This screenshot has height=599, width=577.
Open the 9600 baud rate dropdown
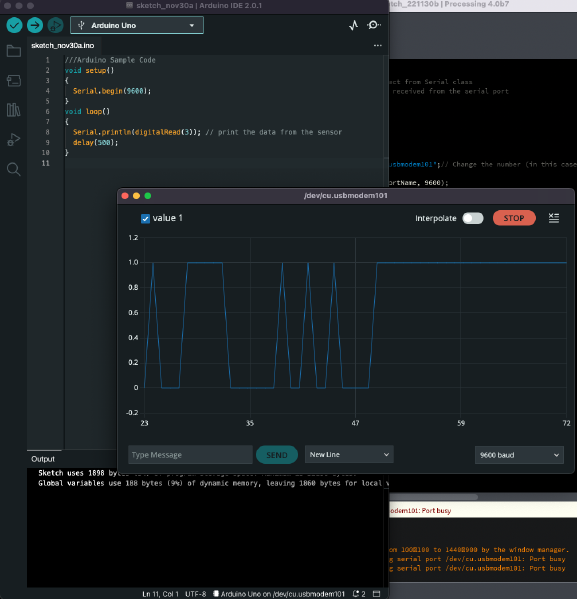519,455
